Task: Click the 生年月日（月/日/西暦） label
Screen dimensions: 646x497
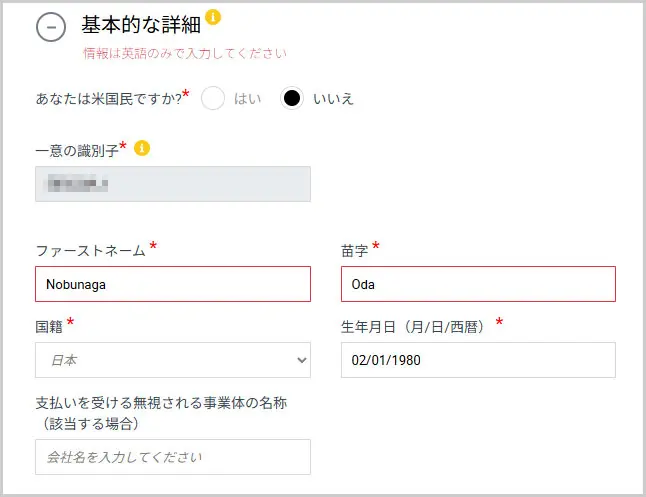Action: 415,325
